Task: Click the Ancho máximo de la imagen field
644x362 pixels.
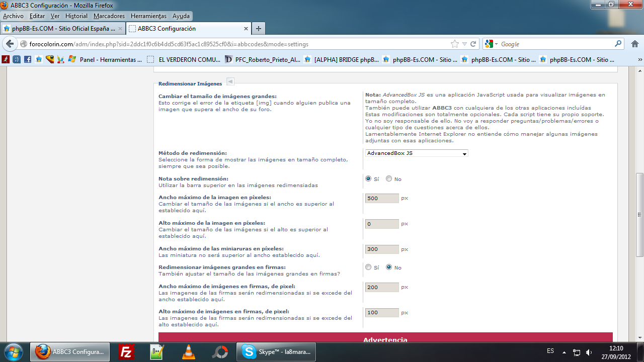Action: pos(382,198)
